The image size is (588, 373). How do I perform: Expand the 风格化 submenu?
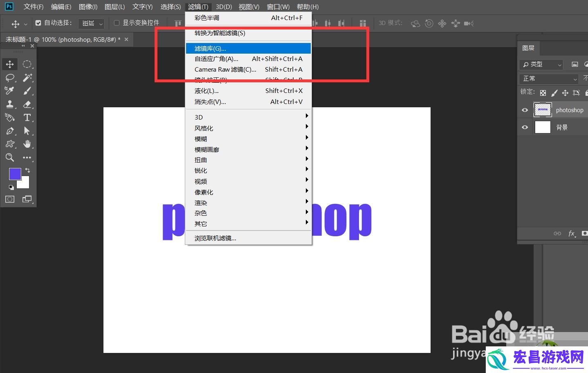coord(248,128)
